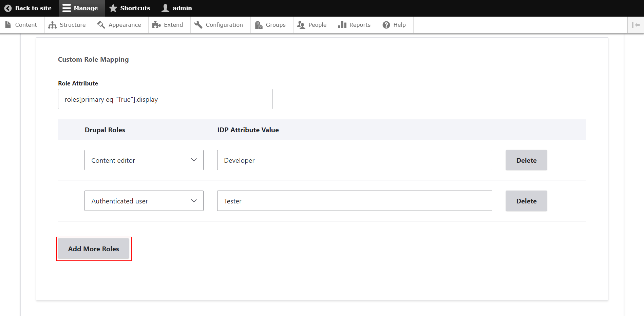Screen dimensions: 644x316
Task: Click the Add More Roles button
Action: point(93,249)
